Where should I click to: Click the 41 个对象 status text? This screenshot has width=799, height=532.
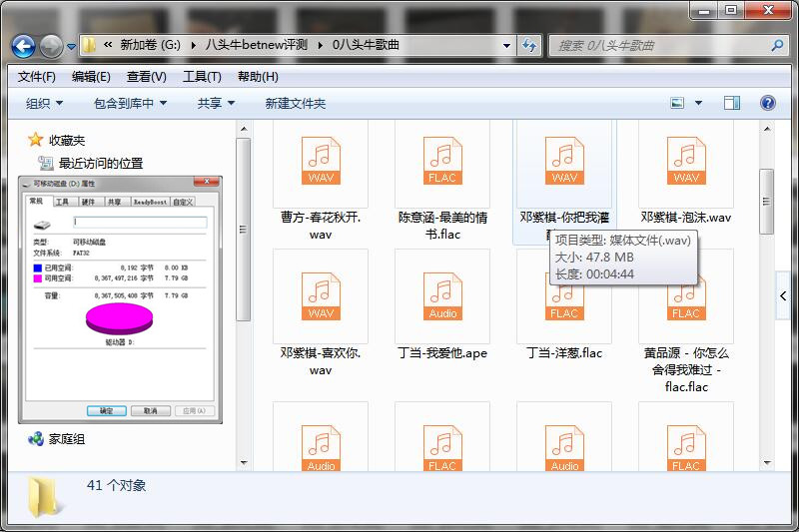[116, 485]
